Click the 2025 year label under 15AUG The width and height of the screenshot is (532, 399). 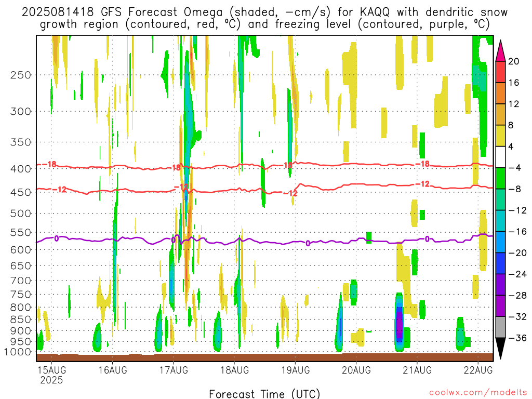(51, 380)
